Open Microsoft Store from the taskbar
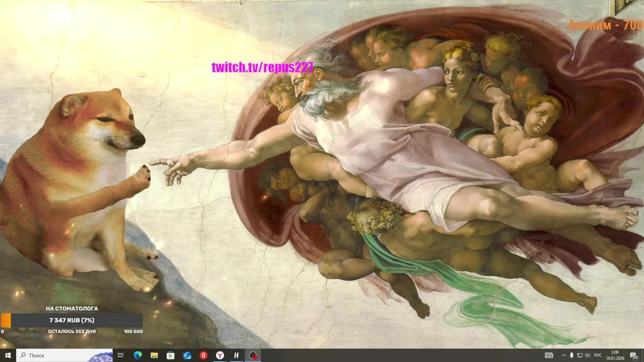644x362 pixels. coord(171,355)
